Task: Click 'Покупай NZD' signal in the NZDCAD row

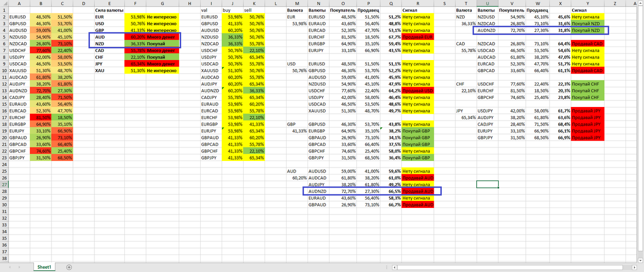Action: [587, 23]
